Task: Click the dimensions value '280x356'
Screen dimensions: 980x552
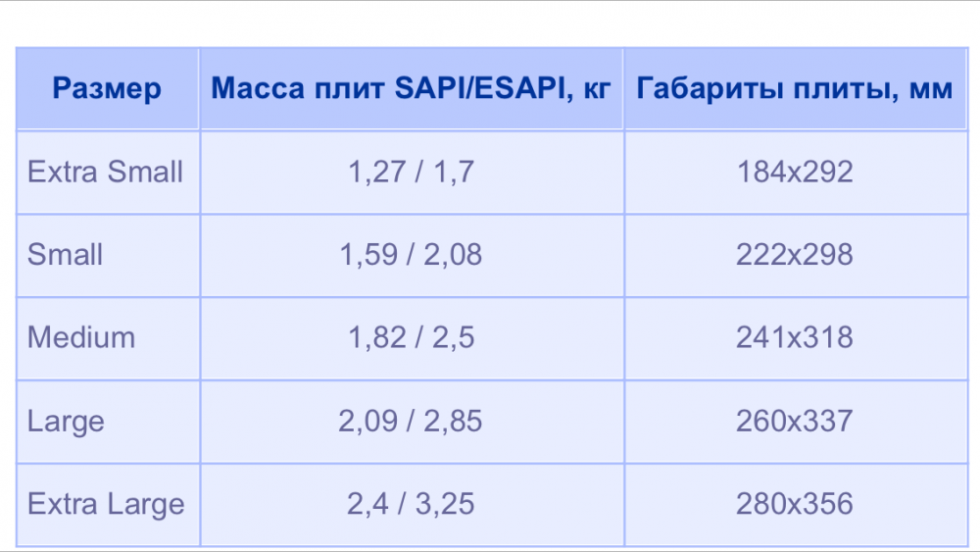Action: point(795,505)
